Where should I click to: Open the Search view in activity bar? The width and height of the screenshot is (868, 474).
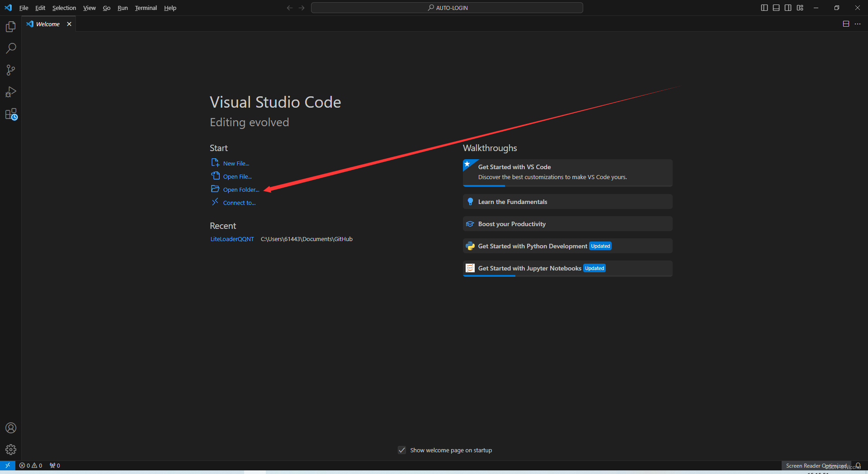point(11,48)
